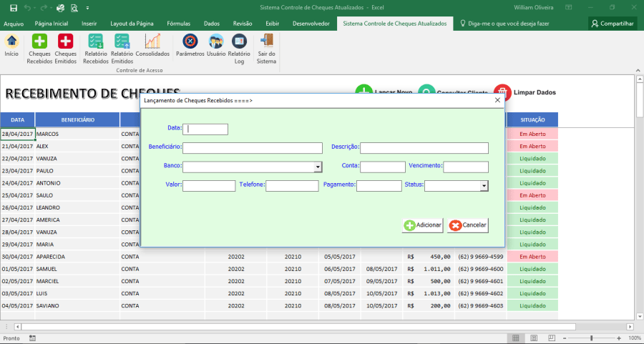Open the quick access toolbar customize arrow
This screenshot has height=344, width=644.
coord(87,8)
